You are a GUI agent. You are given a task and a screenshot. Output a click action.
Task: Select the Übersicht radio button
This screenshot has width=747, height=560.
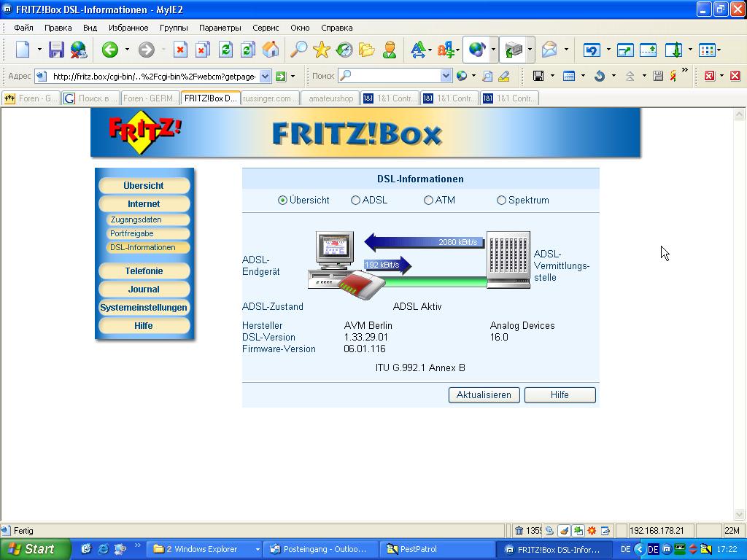[x=282, y=201]
